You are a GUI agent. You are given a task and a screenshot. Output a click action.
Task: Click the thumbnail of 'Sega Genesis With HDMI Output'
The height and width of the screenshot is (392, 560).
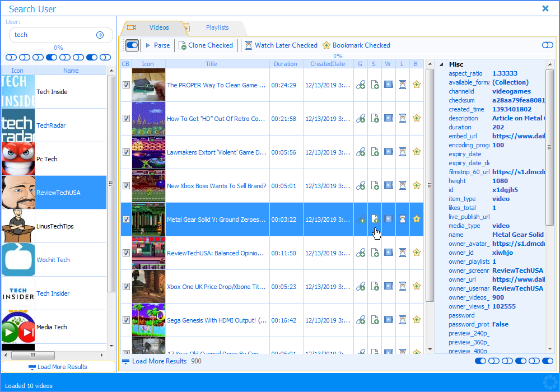pos(148,320)
